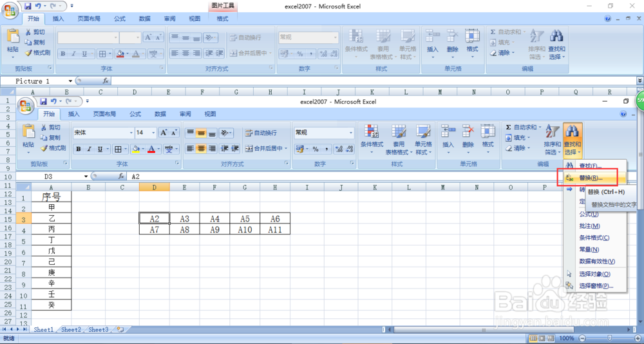The width and height of the screenshot is (644, 344).
Task: Click 填充 in the embedded ribbon's editing group
Action: (518, 138)
